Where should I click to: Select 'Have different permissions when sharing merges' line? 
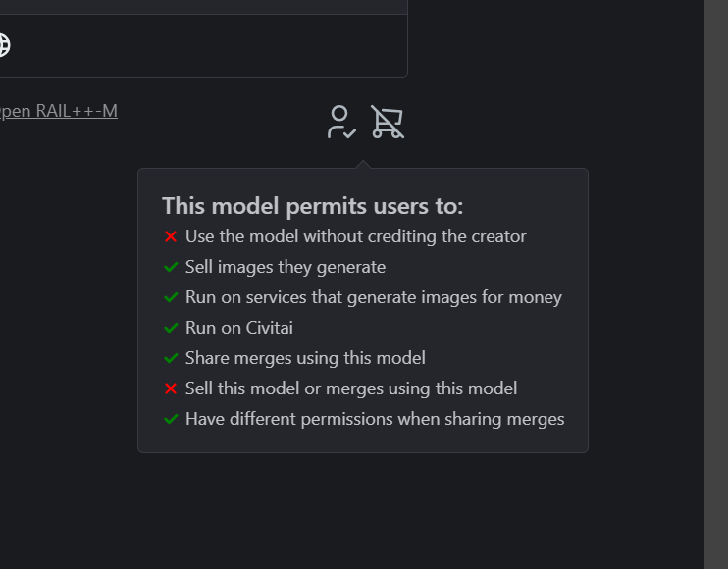coord(375,419)
